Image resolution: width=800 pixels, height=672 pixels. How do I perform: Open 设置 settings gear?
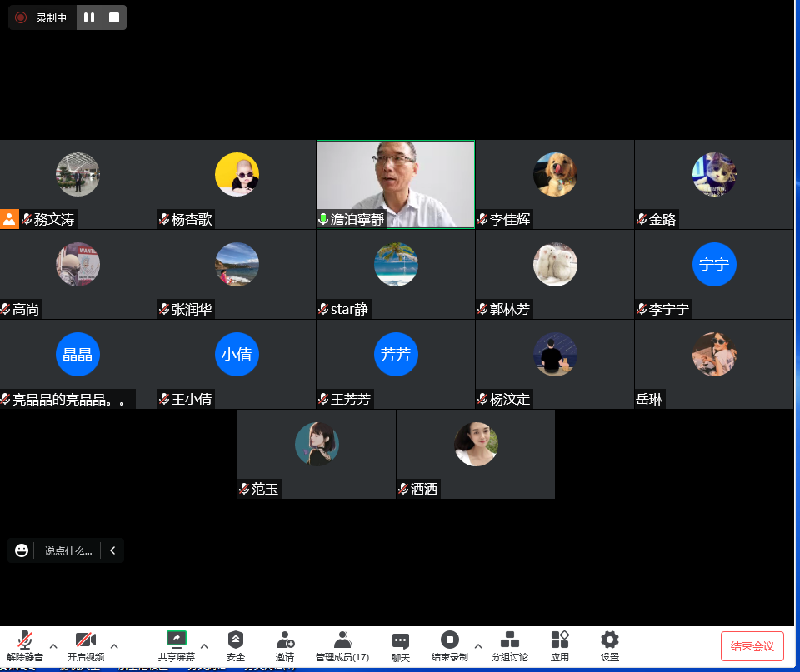pos(610,645)
